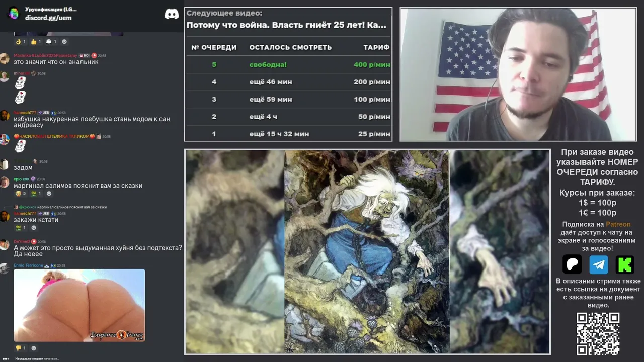Click the Discord logo in the chat header
The width and height of the screenshot is (644, 362).
172,14
